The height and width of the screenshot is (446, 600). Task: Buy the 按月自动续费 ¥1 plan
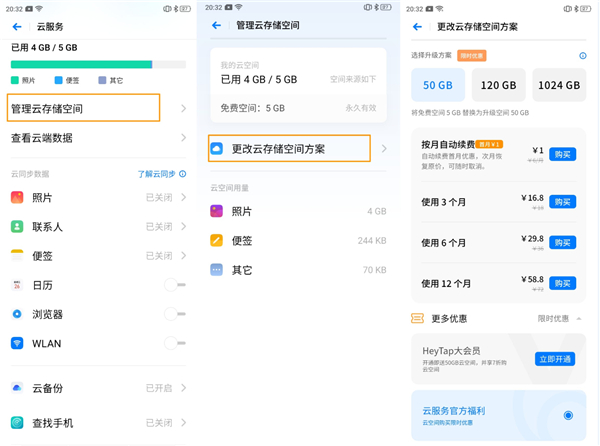(562, 155)
